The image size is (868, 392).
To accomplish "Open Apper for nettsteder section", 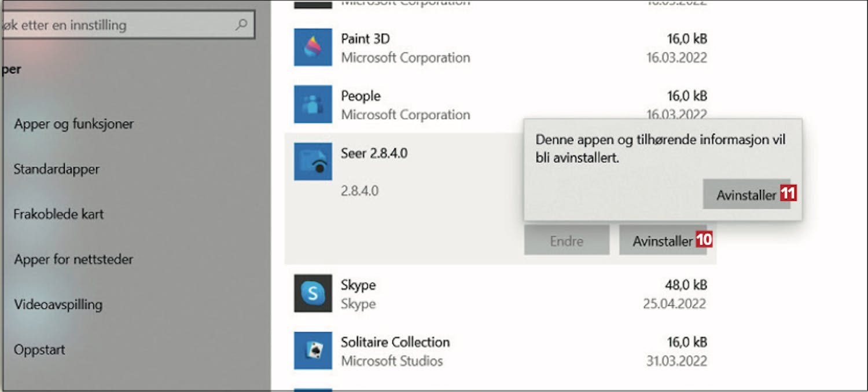I will coord(73,259).
